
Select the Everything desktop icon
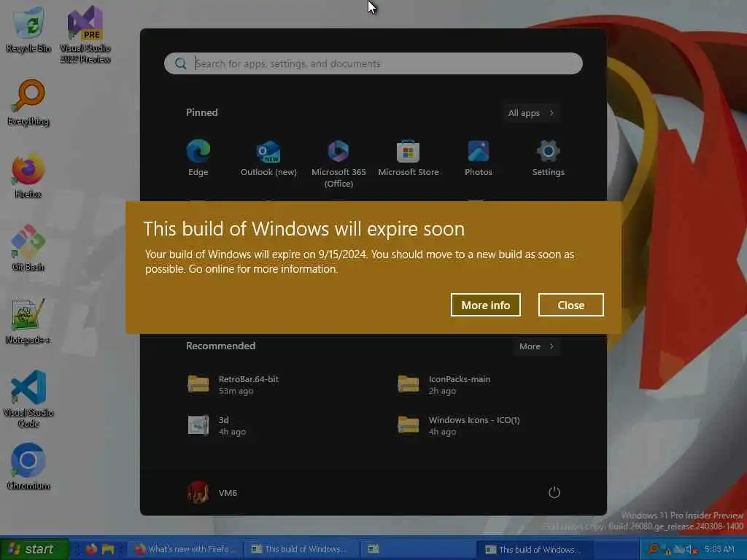coord(28,103)
